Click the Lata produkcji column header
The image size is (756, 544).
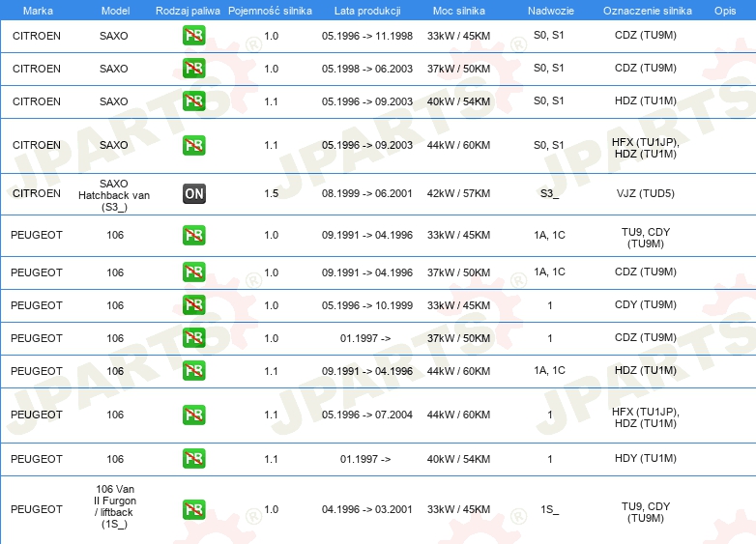click(367, 11)
